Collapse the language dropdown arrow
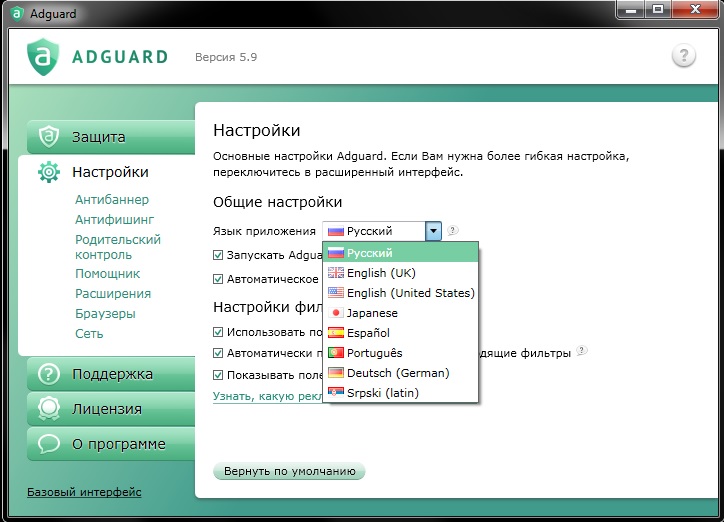The height and width of the screenshot is (522, 724). [x=433, y=231]
